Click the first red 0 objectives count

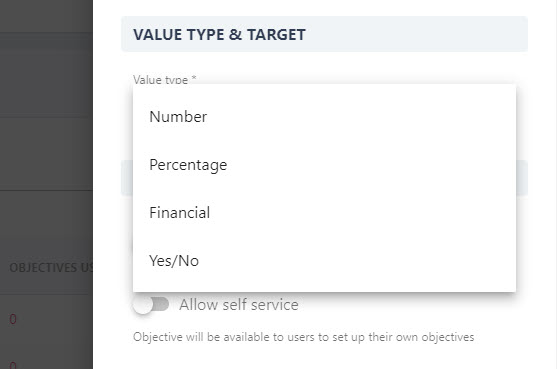[13, 319]
